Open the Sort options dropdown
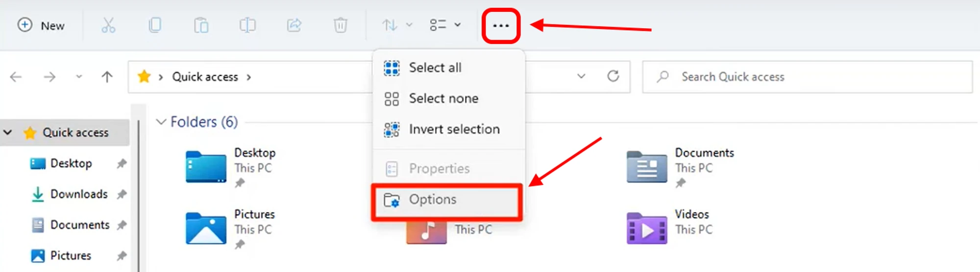Screen dimensions: 980x272 click(396, 25)
